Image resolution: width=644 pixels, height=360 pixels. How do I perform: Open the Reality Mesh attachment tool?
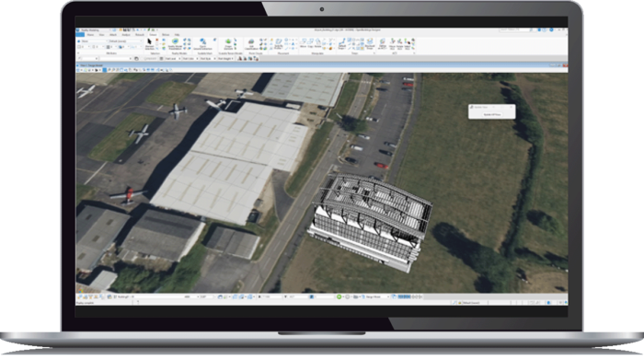click(175, 43)
